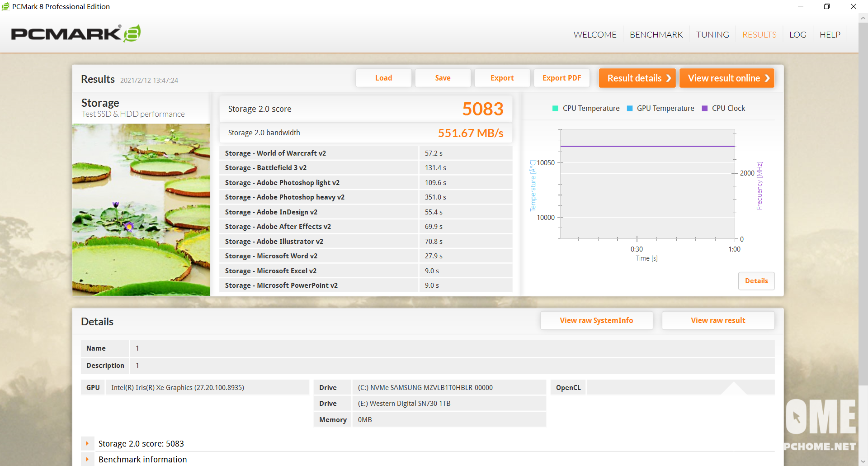Expand the Benchmark information section
868x466 pixels.
pyautogui.click(x=87, y=459)
